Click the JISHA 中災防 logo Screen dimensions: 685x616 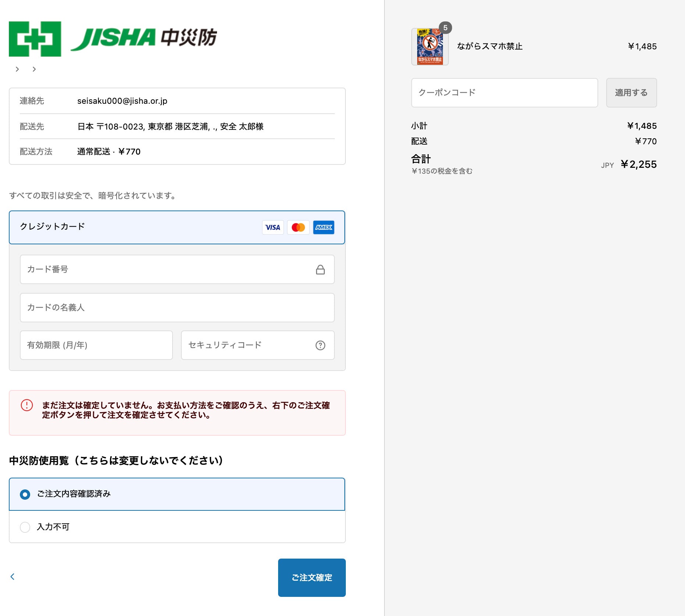[113, 39]
